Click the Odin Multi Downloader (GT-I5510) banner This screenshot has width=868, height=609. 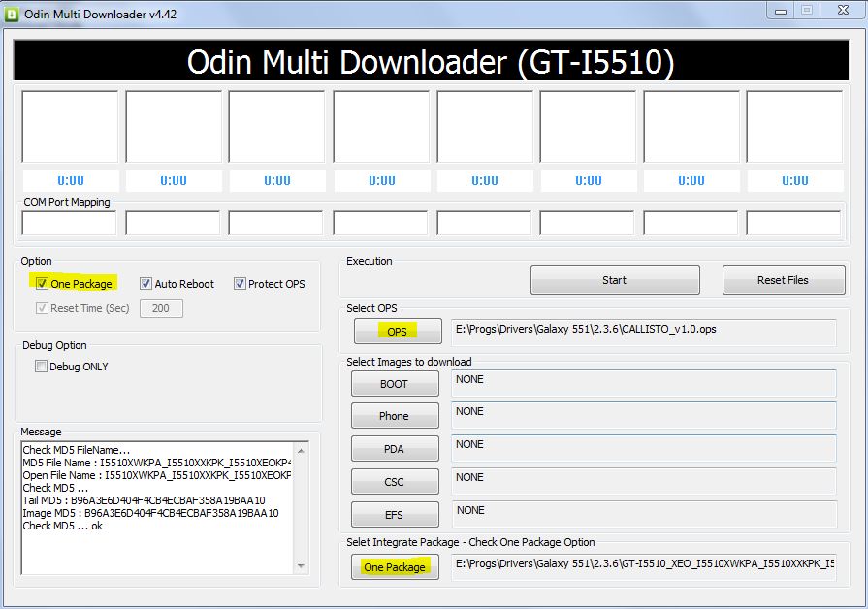(431, 61)
